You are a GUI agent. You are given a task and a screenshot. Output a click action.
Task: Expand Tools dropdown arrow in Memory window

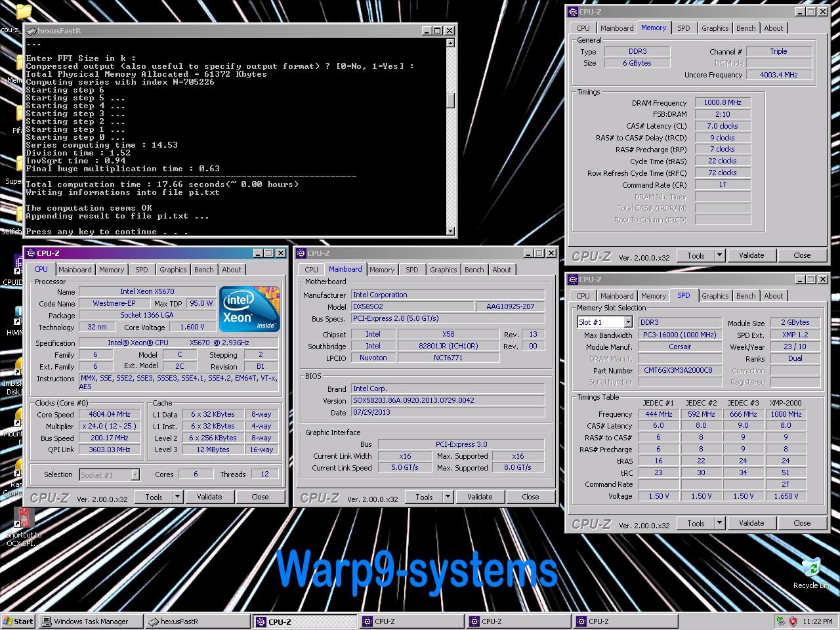pos(719,255)
